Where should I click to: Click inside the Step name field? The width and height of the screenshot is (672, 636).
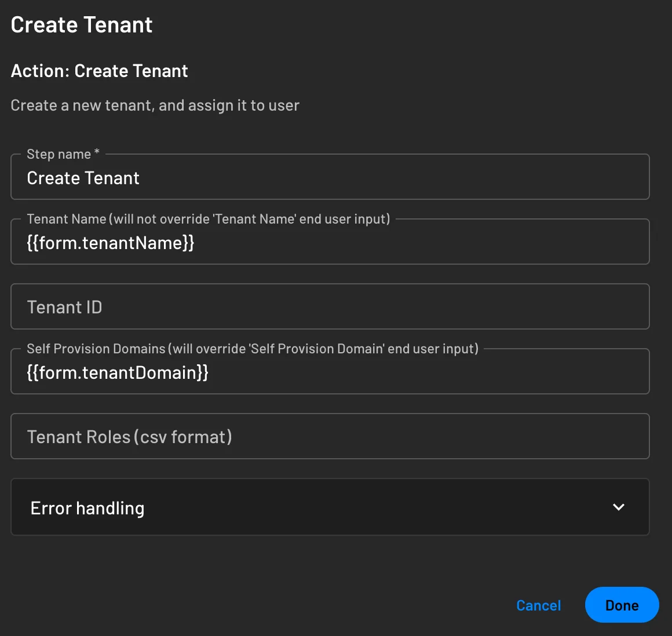[330, 178]
